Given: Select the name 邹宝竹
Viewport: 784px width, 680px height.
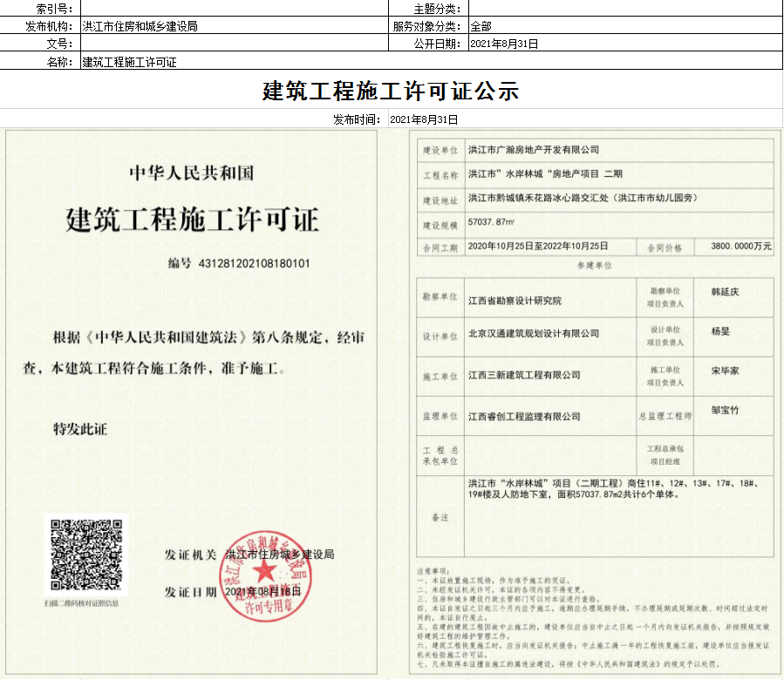Looking at the screenshot, I should pos(725,410).
